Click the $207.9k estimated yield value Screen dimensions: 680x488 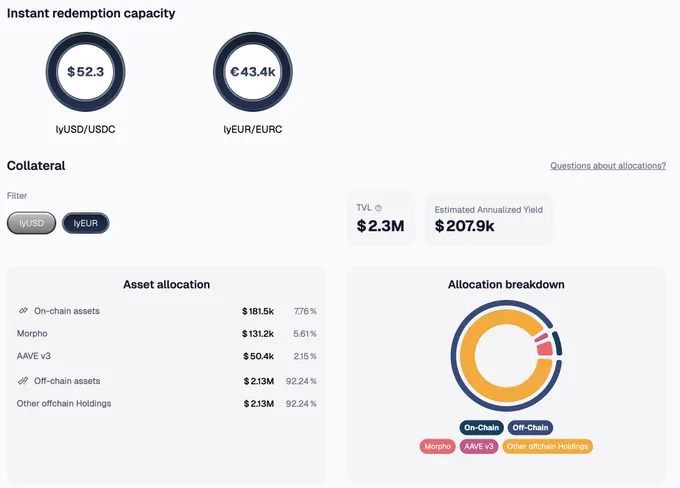coord(464,226)
